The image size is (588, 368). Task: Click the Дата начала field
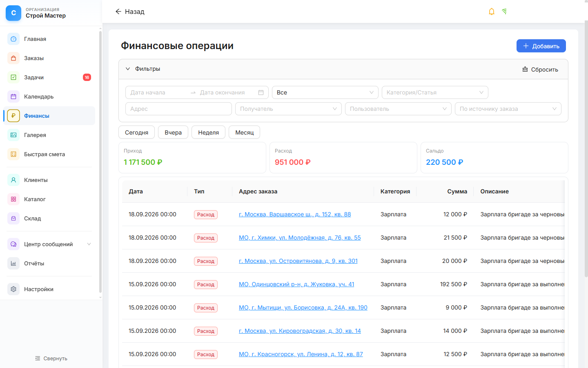click(157, 92)
